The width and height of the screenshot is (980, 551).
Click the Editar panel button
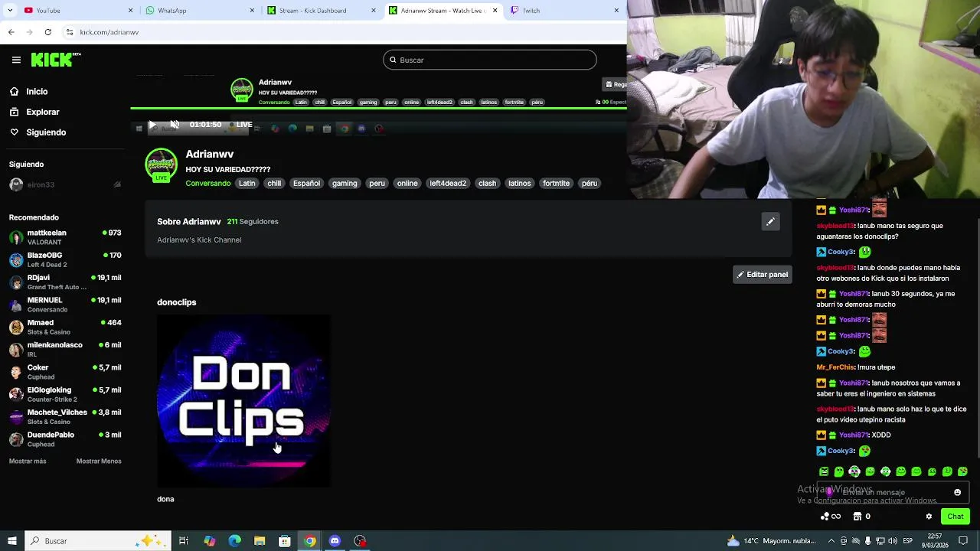762,275
